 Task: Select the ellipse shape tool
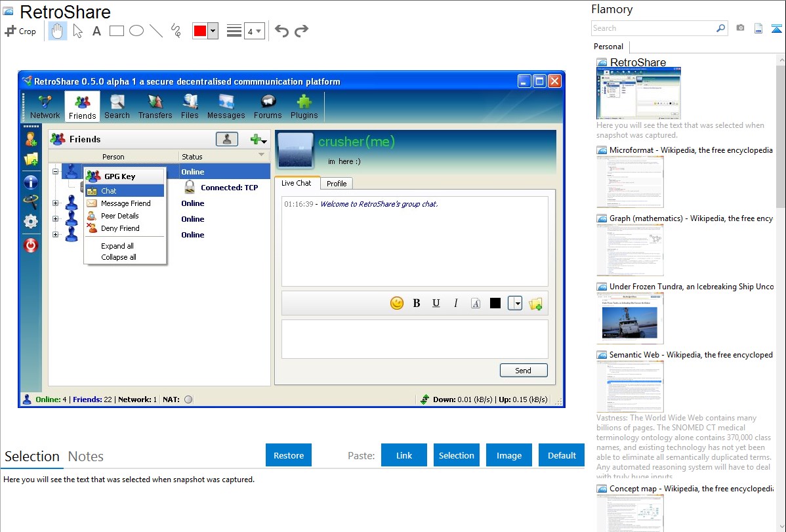(136, 31)
